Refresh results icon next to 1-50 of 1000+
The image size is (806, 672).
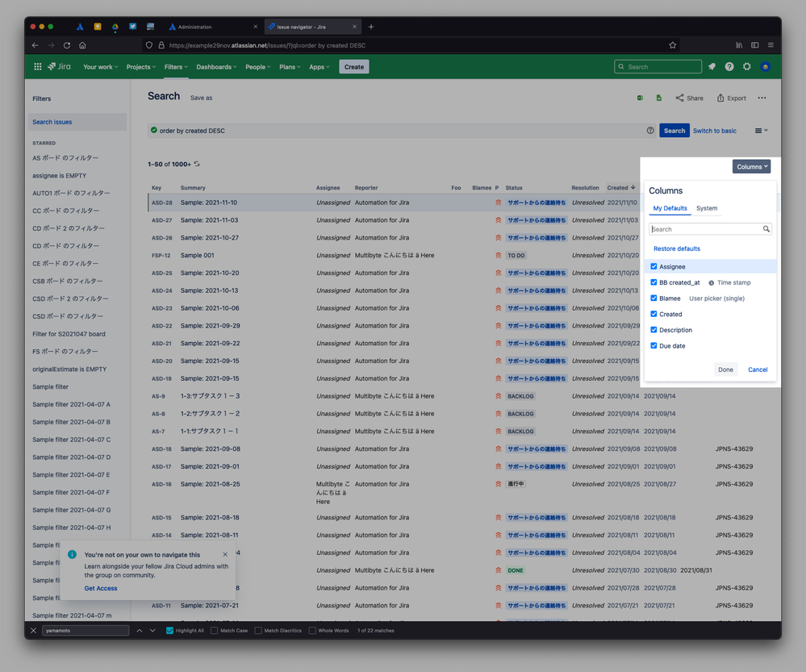pos(197,164)
